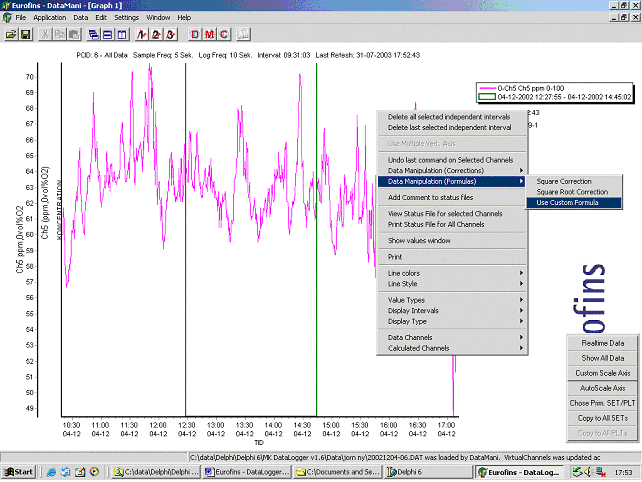Expand Calculated Channels submenu
642x482 pixels.
pos(452,348)
